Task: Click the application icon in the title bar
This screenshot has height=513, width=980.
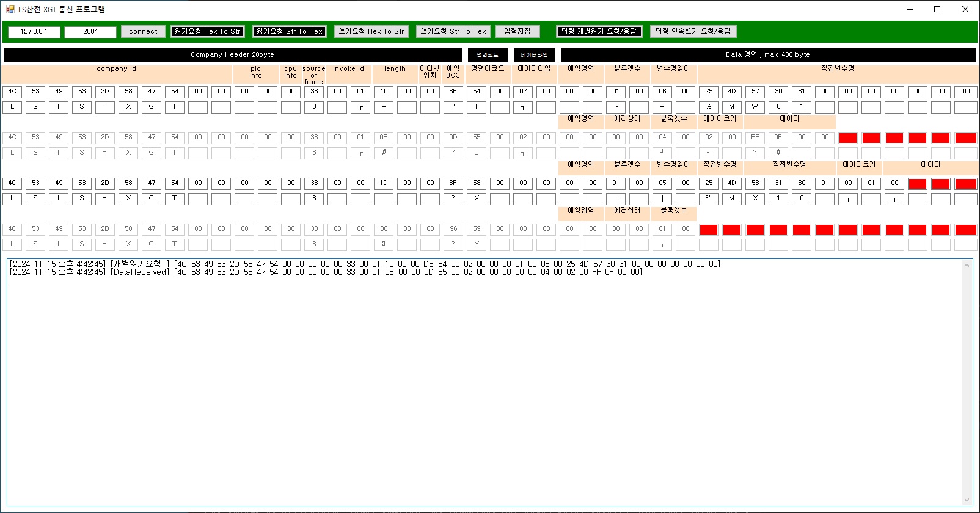Action: click(x=10, y=9)
